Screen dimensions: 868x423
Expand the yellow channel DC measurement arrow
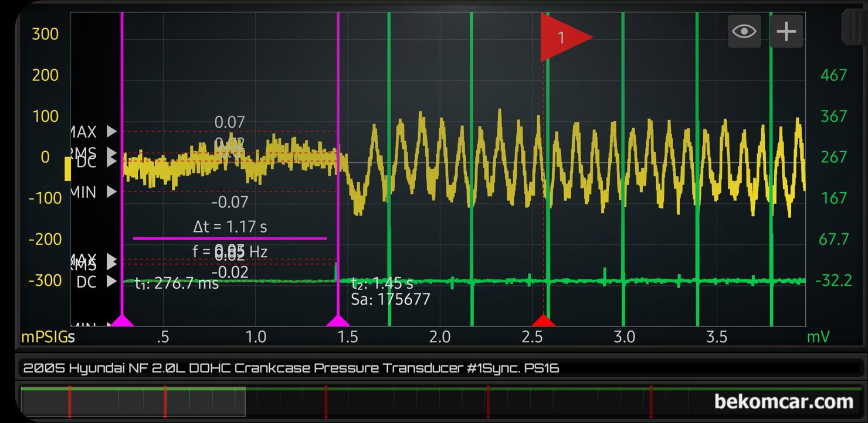tap(111, 162)
